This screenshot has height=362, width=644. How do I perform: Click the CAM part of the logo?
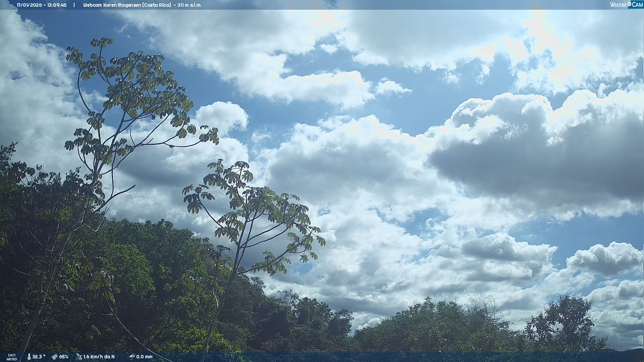tap(637, 5)
